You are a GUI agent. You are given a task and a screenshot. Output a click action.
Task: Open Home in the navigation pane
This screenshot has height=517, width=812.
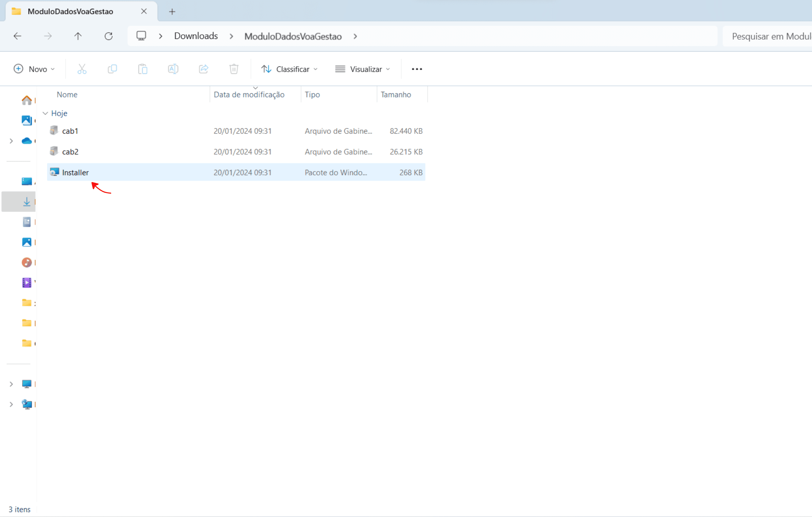point(27,100)
